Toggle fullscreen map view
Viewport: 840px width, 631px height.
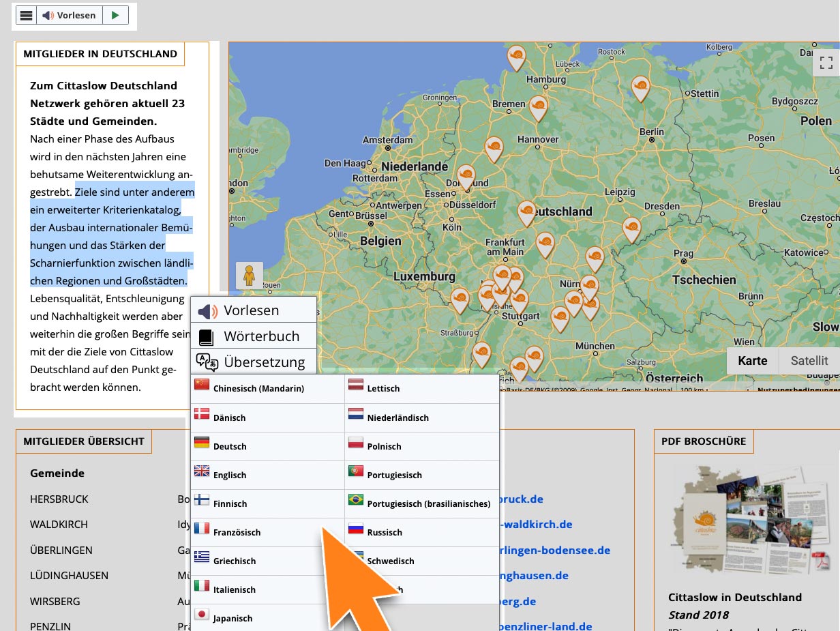click(x=826, y=63)
